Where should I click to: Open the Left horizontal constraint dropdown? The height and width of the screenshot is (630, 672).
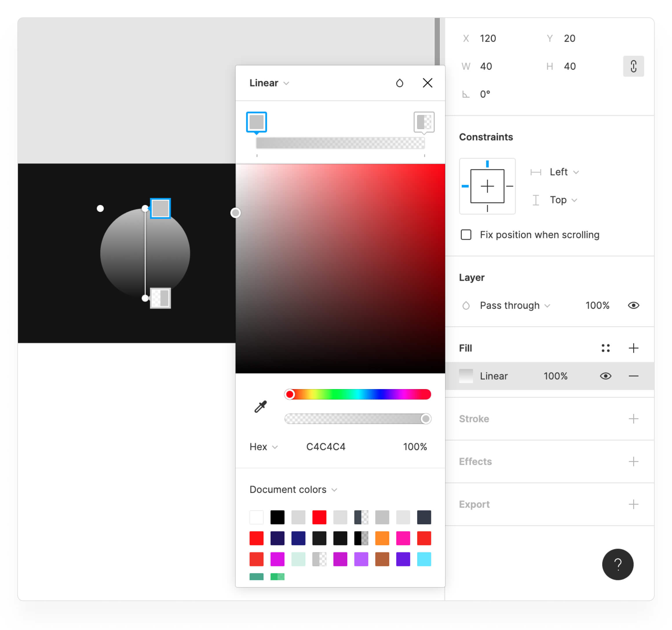tap(563, 172)
